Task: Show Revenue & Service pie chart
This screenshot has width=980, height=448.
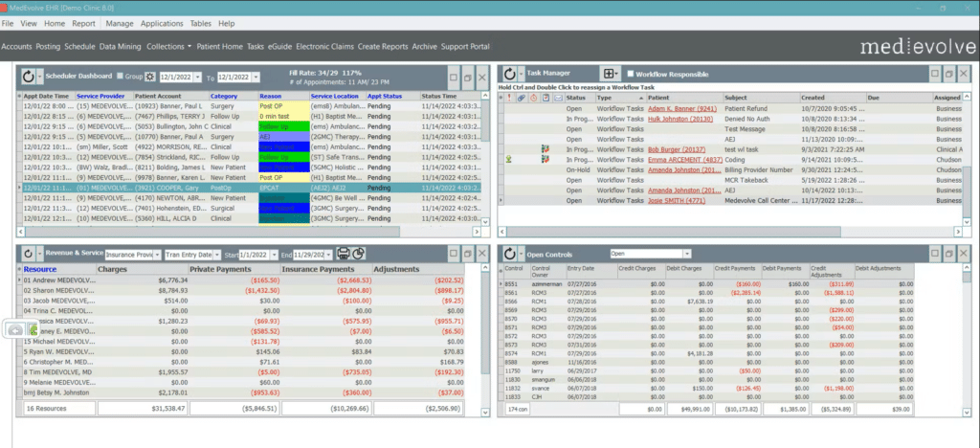Action: pyautogui.click(x=359, y=254)
